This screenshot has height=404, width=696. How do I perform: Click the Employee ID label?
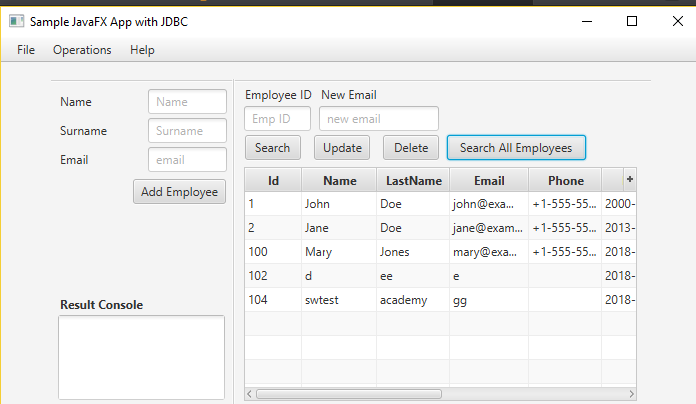point(278,95)
